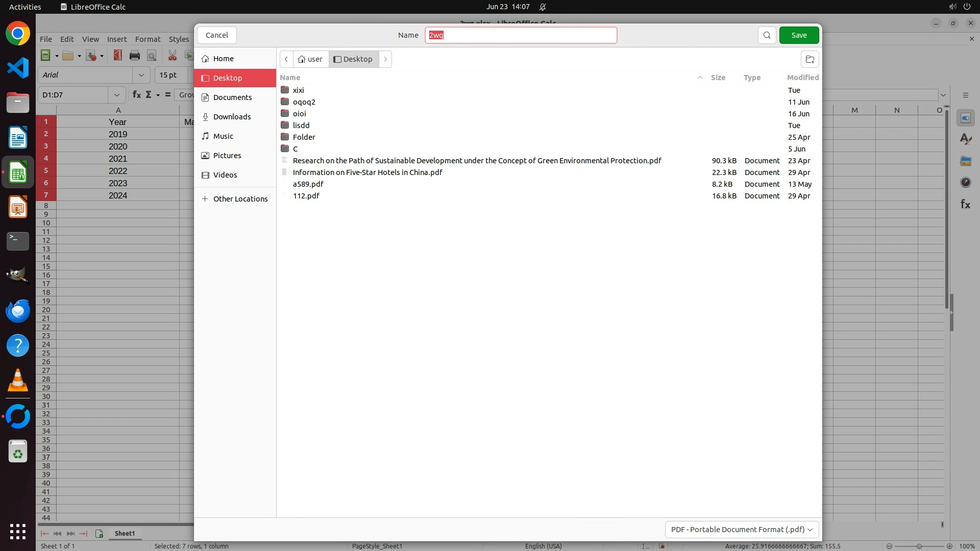Click Export as PDF toolbar icon
The width and height of the screenshot is (980, 551).
(x=118, y=56)
